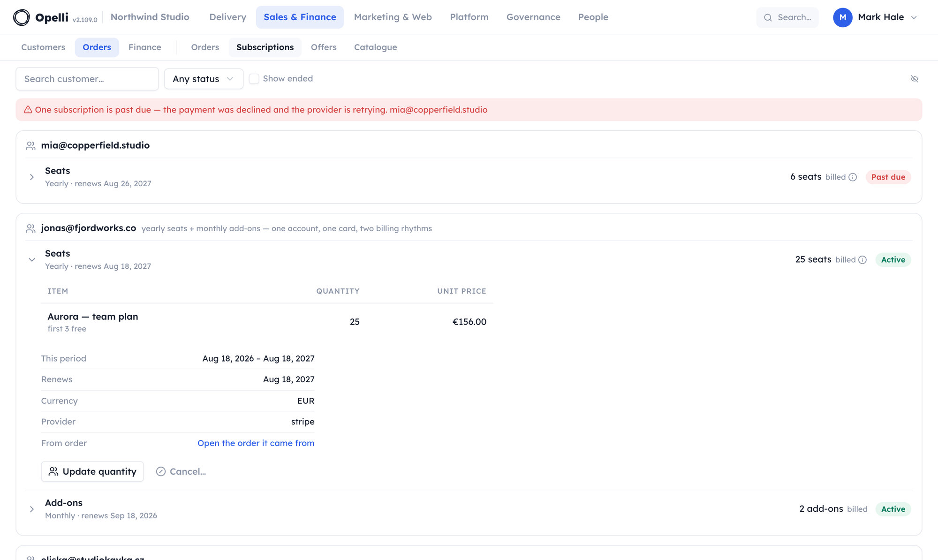Switch to the Offers sub-tab

(x=324, y=47)
